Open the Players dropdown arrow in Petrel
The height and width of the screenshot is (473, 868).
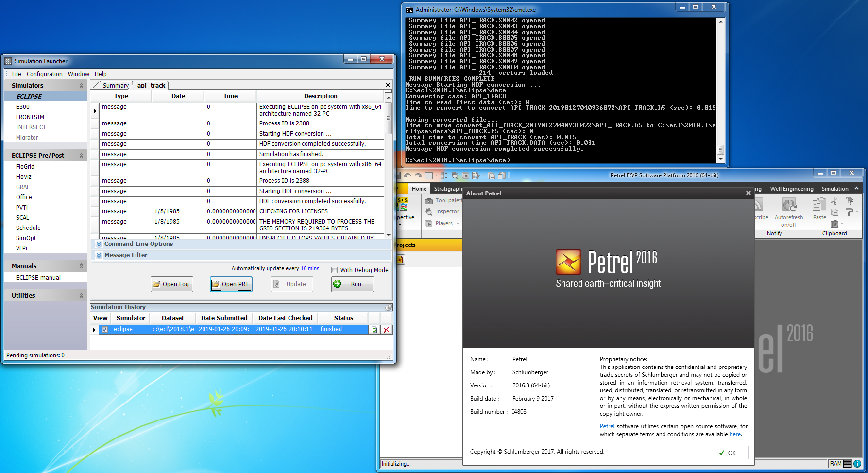coord(458,224)
